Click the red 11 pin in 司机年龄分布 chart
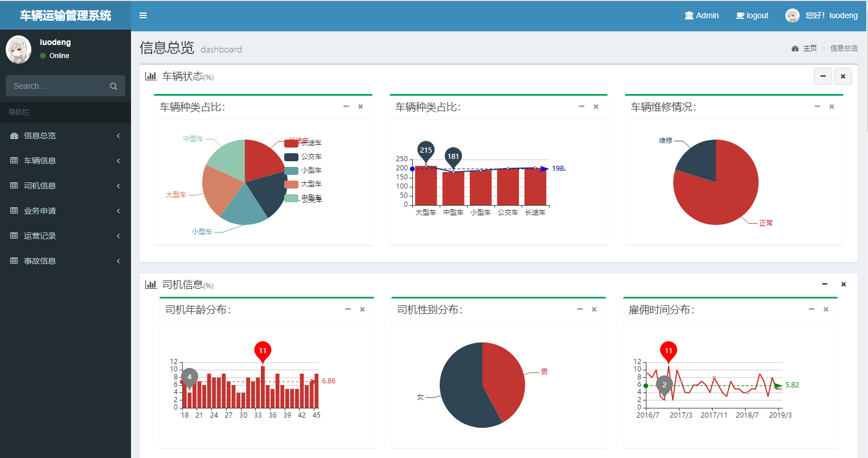The height and width of the screenshot is (458, 868). [263, 351]
